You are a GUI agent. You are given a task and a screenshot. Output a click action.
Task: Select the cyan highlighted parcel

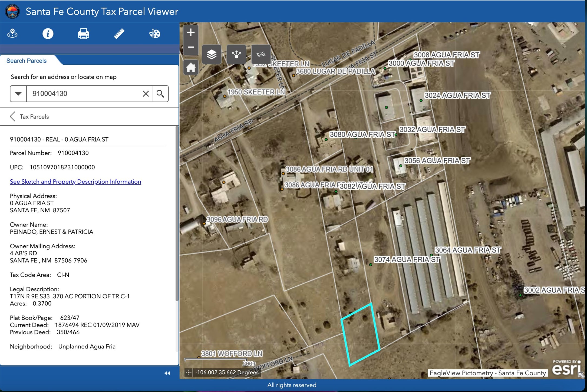(361, 335)
